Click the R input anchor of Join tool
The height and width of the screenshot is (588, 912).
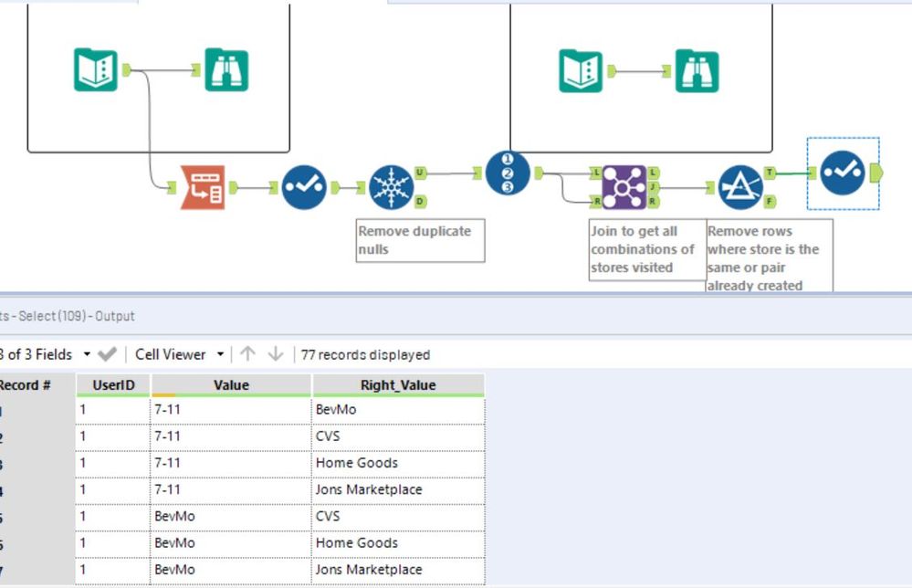tap(595, 202)
